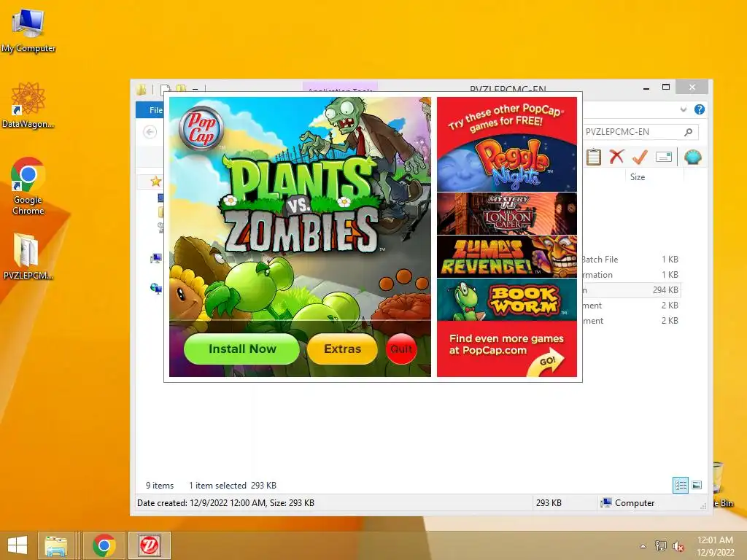Open the Bookworm game banner
747x560 pixels.
click(507, 300)
